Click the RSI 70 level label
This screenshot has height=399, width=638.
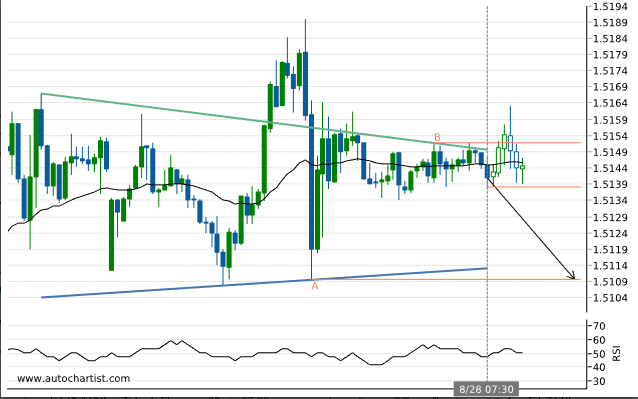coord(599,326)
